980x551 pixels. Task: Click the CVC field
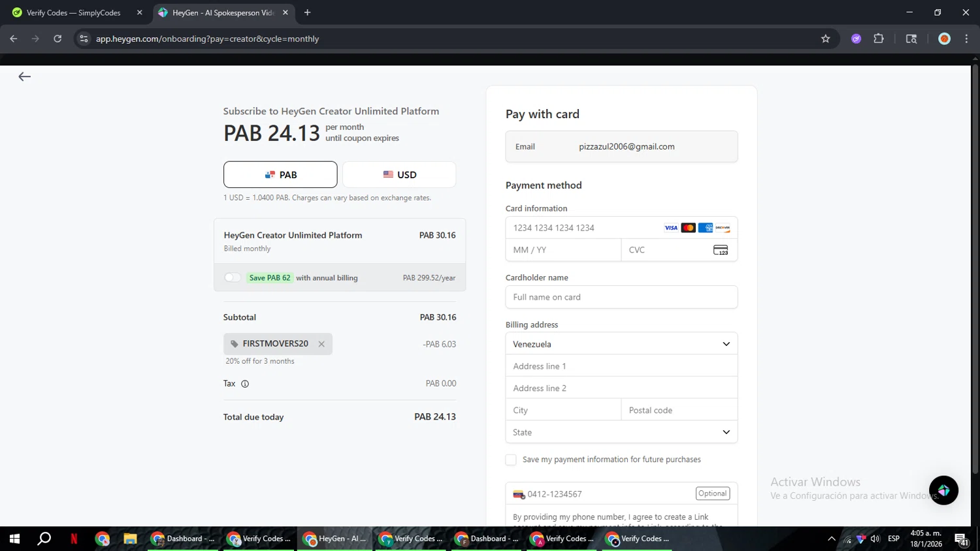(x=679, y=250)
